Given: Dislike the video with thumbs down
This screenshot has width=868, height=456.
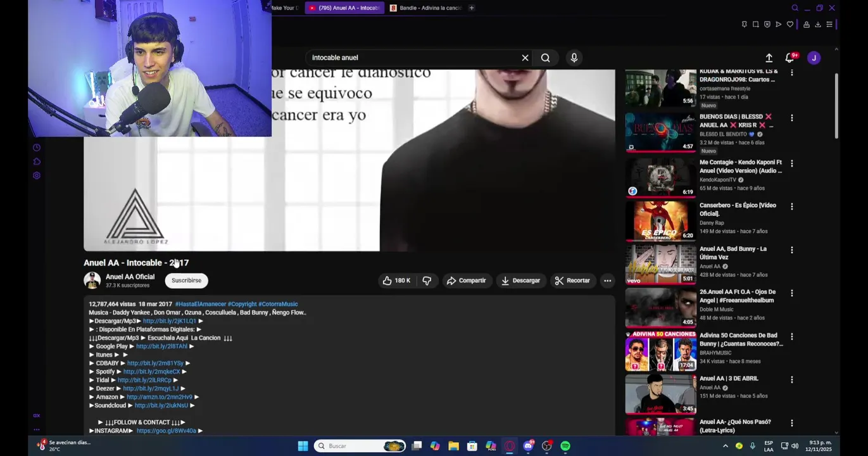Looking at the screenshot, I should pyautogui.click(x=427, y=281).
